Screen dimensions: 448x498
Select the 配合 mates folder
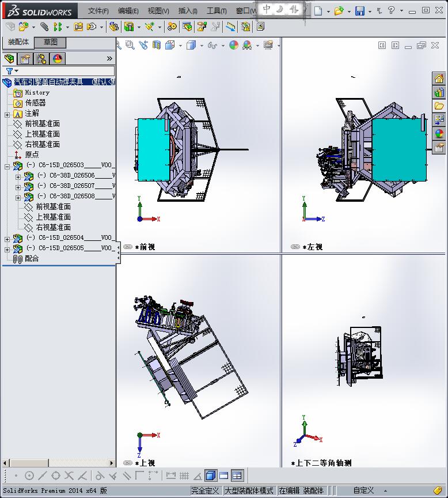pos(32,259)
